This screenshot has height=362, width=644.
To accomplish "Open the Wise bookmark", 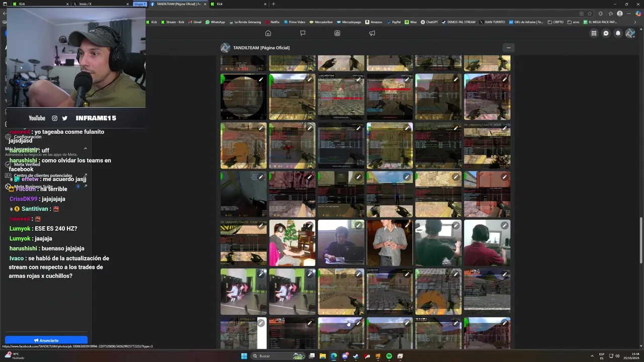I will pos(411,22).
